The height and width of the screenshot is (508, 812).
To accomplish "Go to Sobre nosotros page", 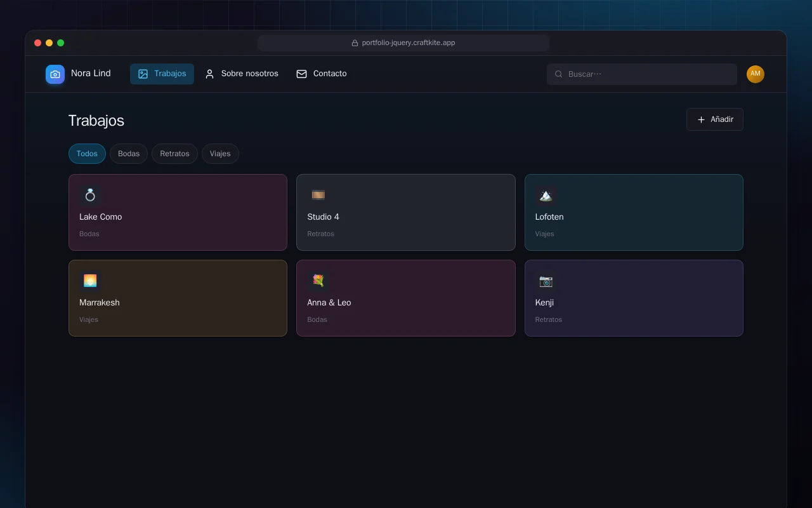I will click(241, 74).
